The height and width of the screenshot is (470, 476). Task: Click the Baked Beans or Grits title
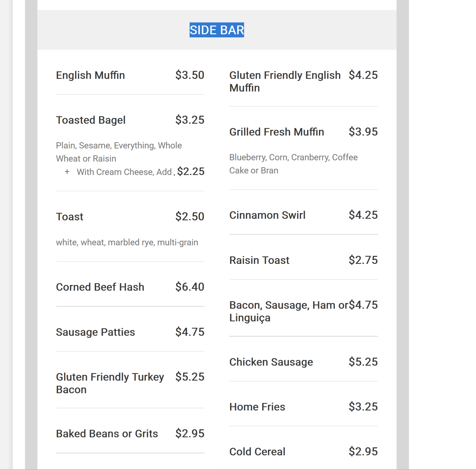tap(107, 434)
